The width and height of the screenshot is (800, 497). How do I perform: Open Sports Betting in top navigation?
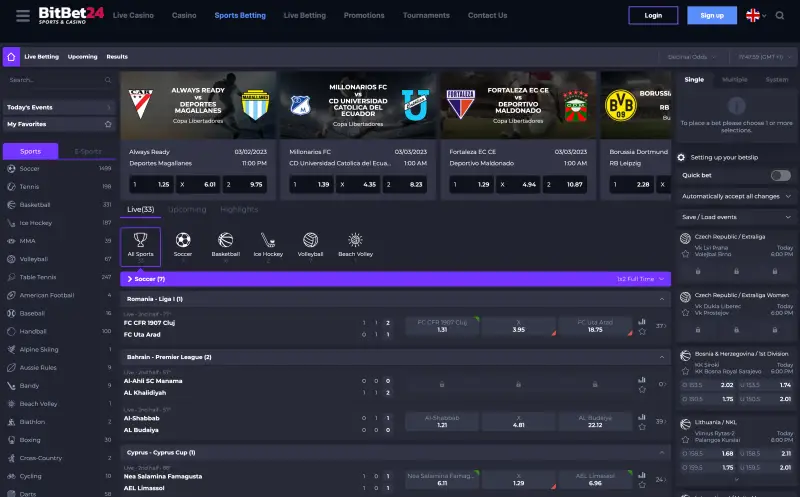point(240,15)
